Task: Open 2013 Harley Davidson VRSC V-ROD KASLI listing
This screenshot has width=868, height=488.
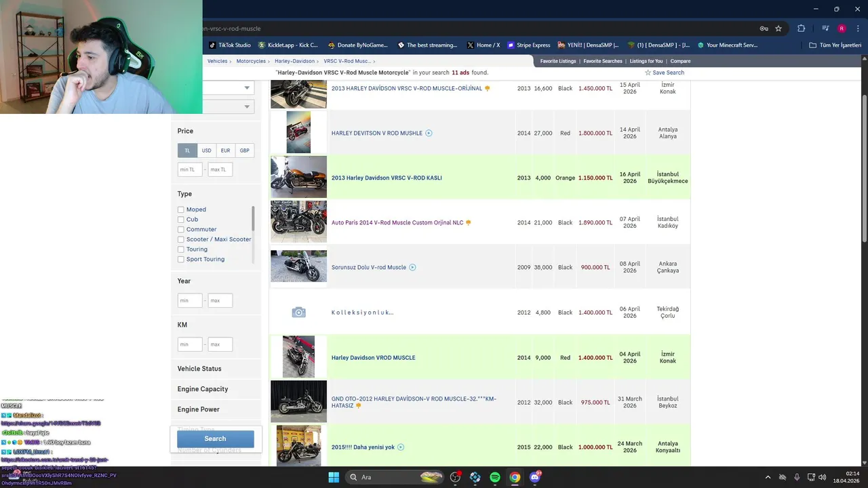Action: click(387, 178)
